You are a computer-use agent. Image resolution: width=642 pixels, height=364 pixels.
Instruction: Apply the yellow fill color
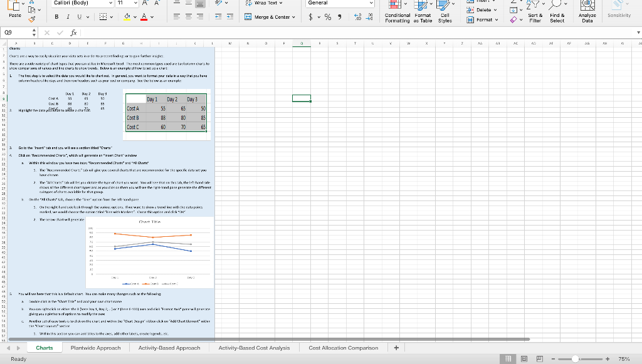[x=127, y=17]
